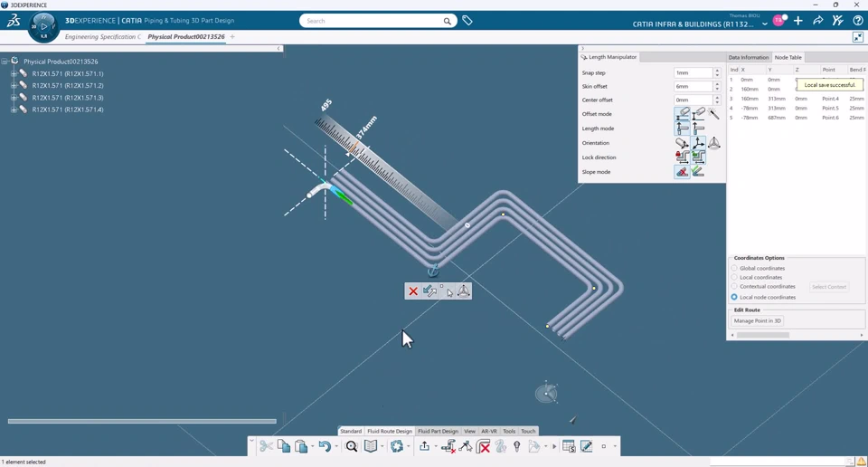Select the Local coordinates radio button
The width and height of the screenshot is (868, 467).
(734, 277)
